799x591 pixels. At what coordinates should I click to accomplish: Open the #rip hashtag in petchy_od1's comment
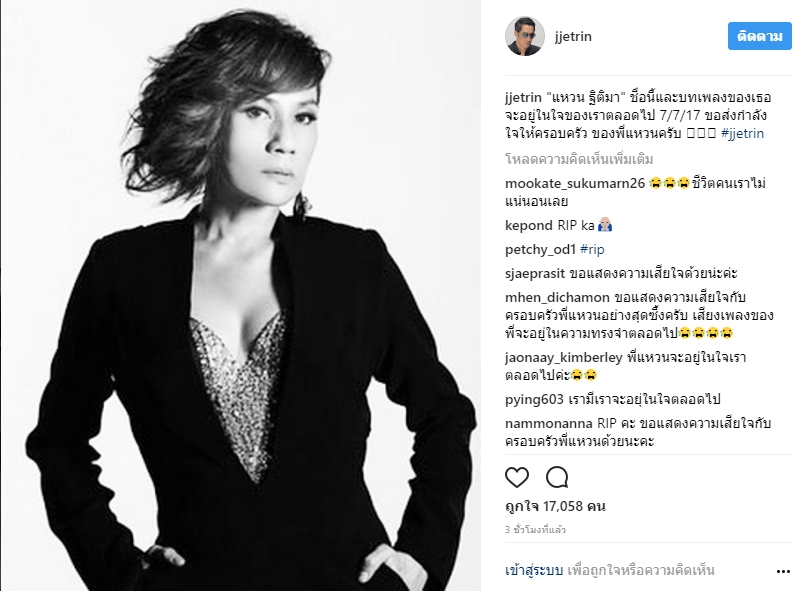(592, 249)
